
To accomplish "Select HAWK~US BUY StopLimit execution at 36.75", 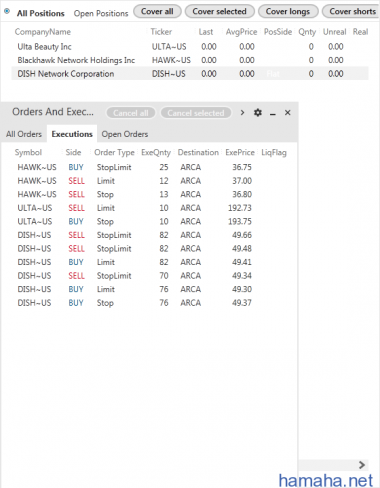I will [x=149, y=167].
